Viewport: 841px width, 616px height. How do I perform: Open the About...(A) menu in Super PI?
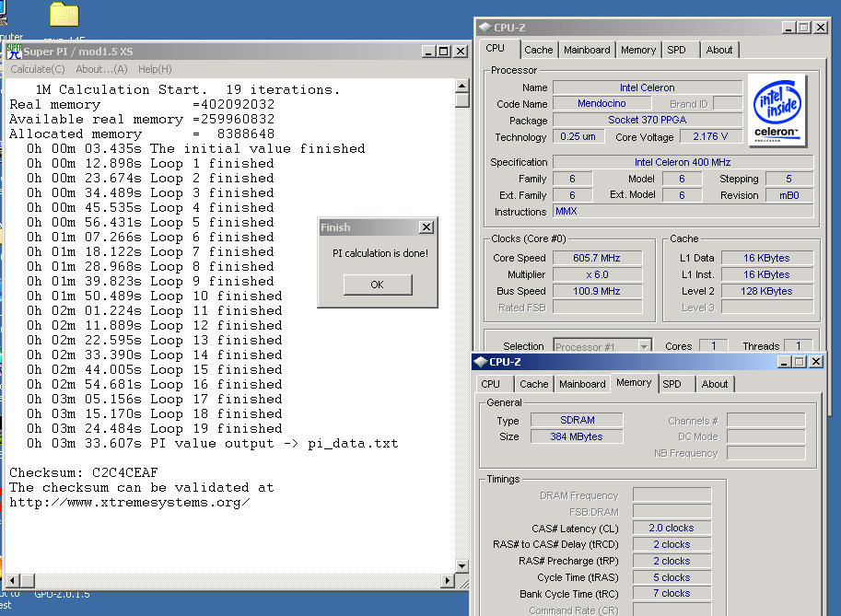tap(101, 69)
